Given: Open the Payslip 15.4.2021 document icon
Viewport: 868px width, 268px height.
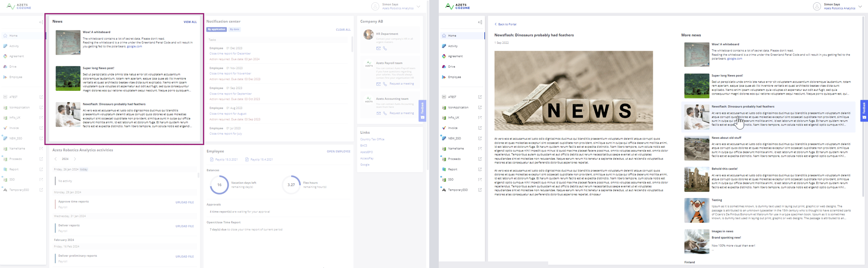Looking at the screenshot, I should [x=247, y=160].
